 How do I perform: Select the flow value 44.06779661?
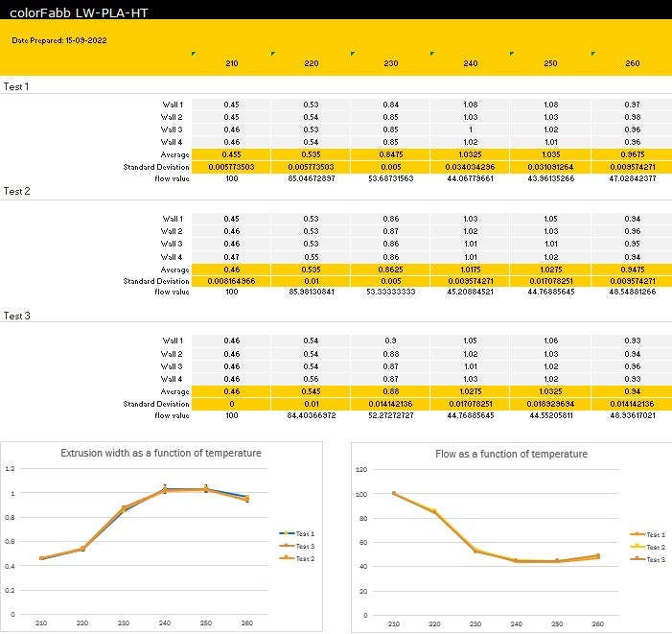470,178
